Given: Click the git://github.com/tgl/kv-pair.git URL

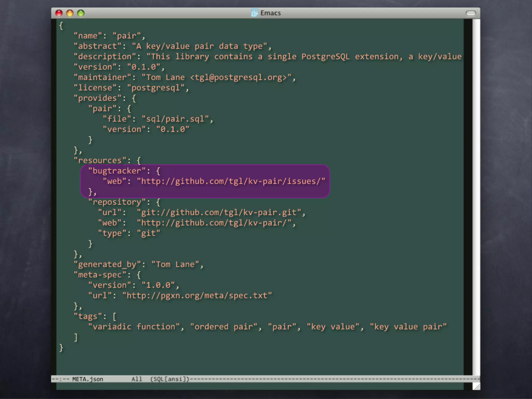Looking at the screenshot, I should point(219,212).
